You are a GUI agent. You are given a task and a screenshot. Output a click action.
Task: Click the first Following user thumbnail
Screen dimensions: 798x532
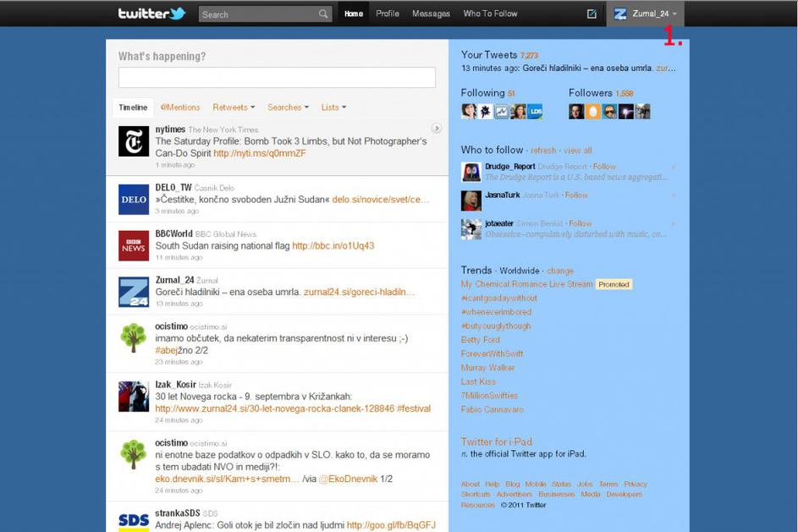(468, 112)
